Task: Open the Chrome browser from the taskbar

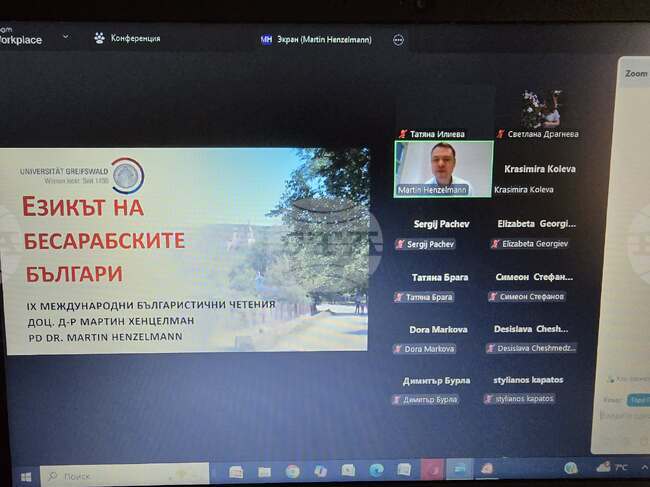Action: pos(292,470)
